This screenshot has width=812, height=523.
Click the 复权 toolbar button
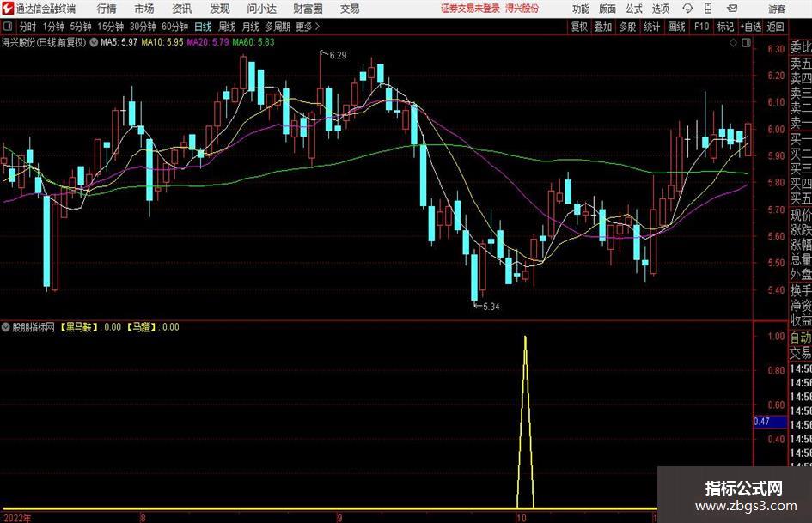tap(579, 27)
